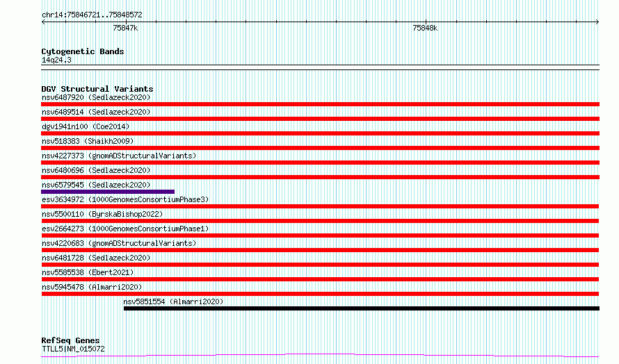Select the red bar under esv2664273
Screen dimensions: 619x364
click(320, 235)
